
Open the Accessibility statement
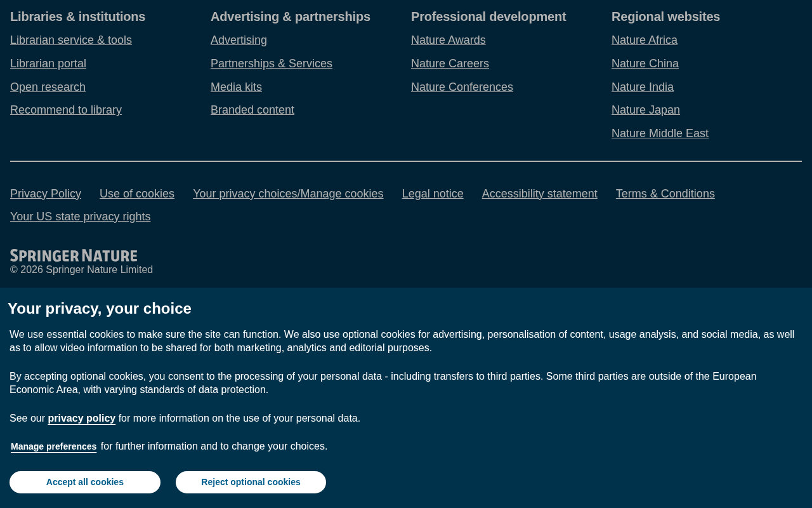click(540, 194)
